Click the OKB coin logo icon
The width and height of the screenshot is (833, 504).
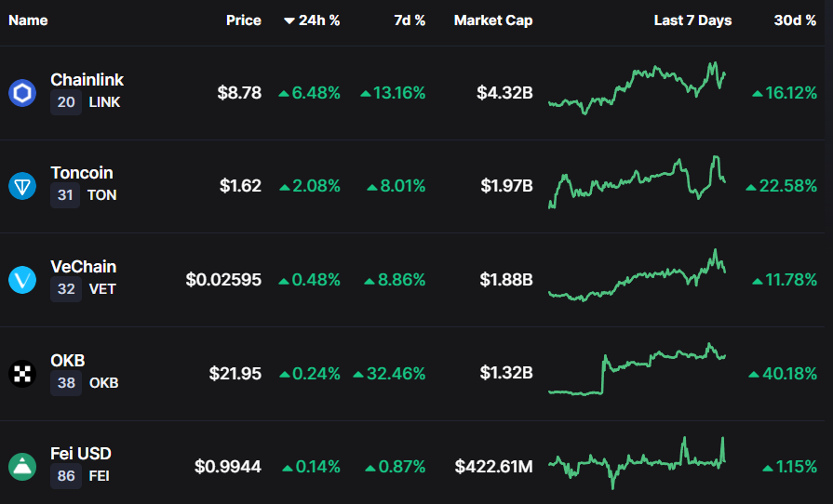pyautogui.click(x=22, y=373)
